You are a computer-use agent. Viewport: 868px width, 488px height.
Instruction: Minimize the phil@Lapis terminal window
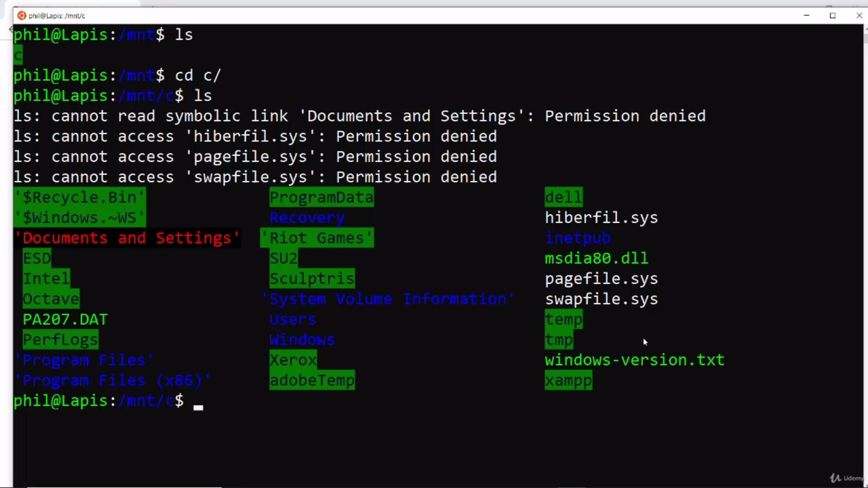807,15
